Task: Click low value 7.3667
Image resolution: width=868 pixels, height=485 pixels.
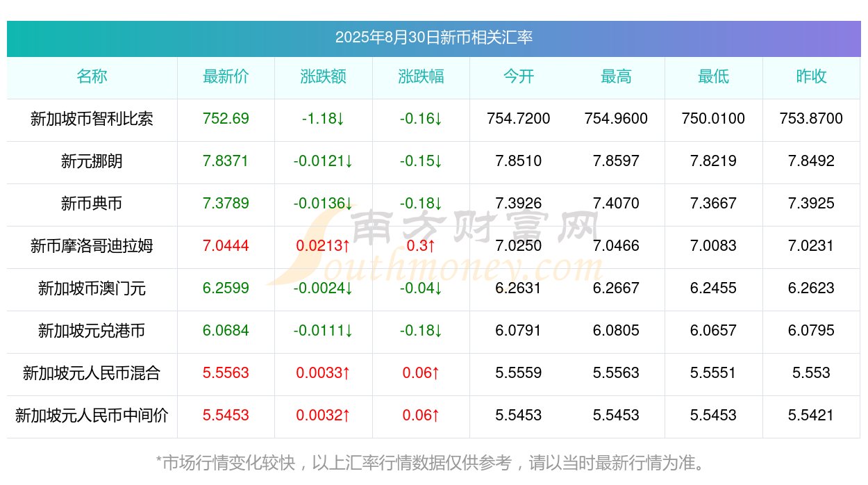Action: pyautogui.click(x=714, y=204)
